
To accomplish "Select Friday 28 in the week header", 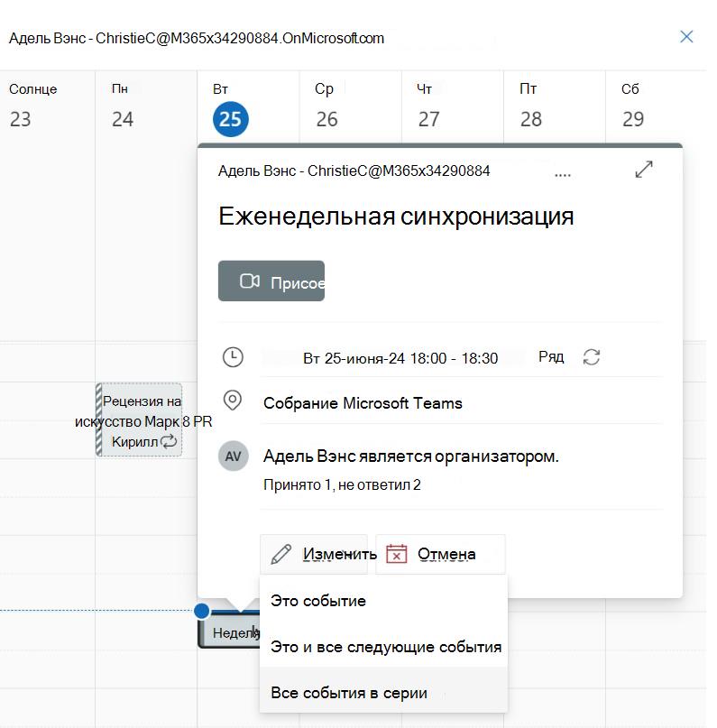I will [x=531, y=119].
